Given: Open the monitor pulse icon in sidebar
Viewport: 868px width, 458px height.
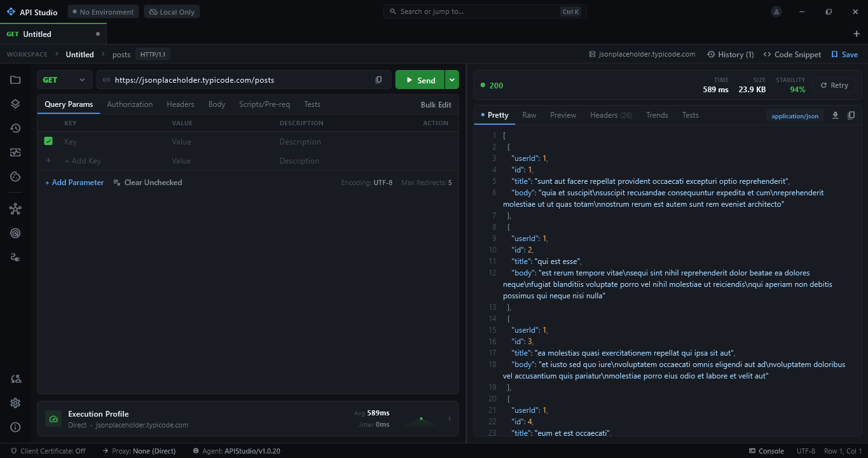Looking at the screenshot, I should click(x=15, y=153).
